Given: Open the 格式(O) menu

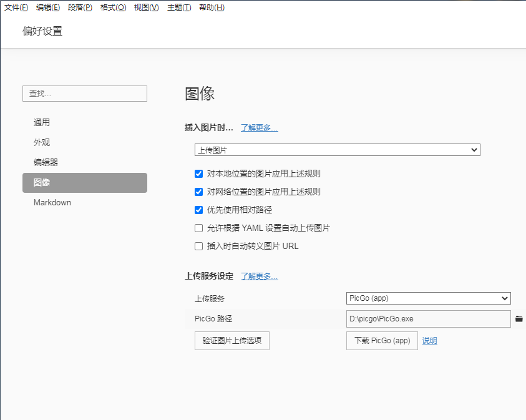Looking at the screenshot, I should (113, 7).
